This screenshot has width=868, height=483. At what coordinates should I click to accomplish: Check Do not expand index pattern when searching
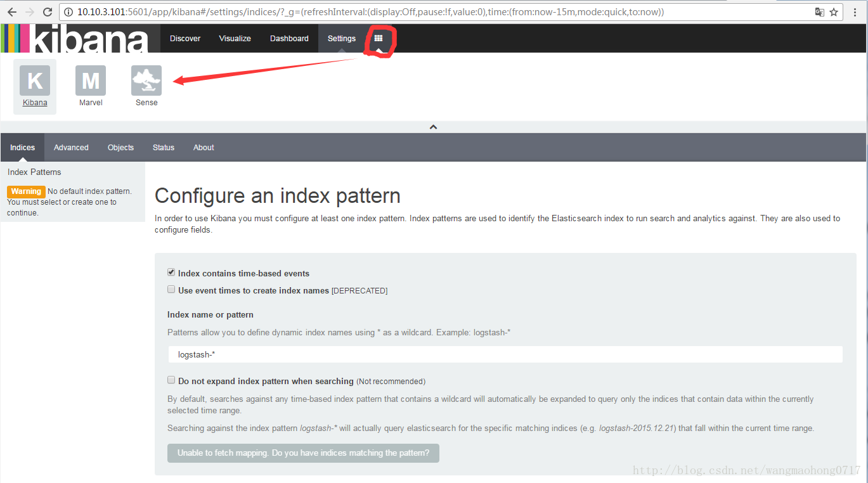click(171, 380)
